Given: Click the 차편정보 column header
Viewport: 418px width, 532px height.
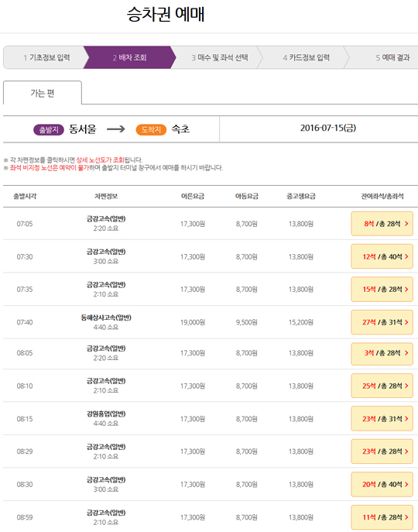Looking at the screenshot, I should coord(106,196).
